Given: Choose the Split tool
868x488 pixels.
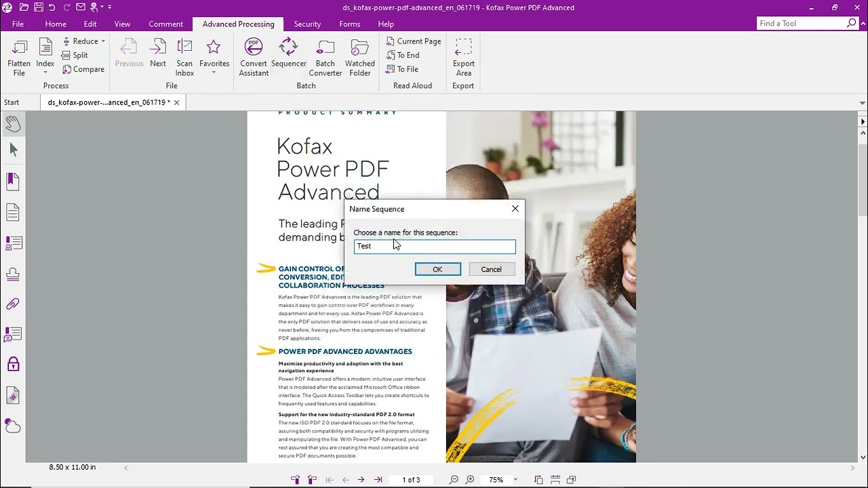Looking at the screenshot, I should [x=75, y=56].
